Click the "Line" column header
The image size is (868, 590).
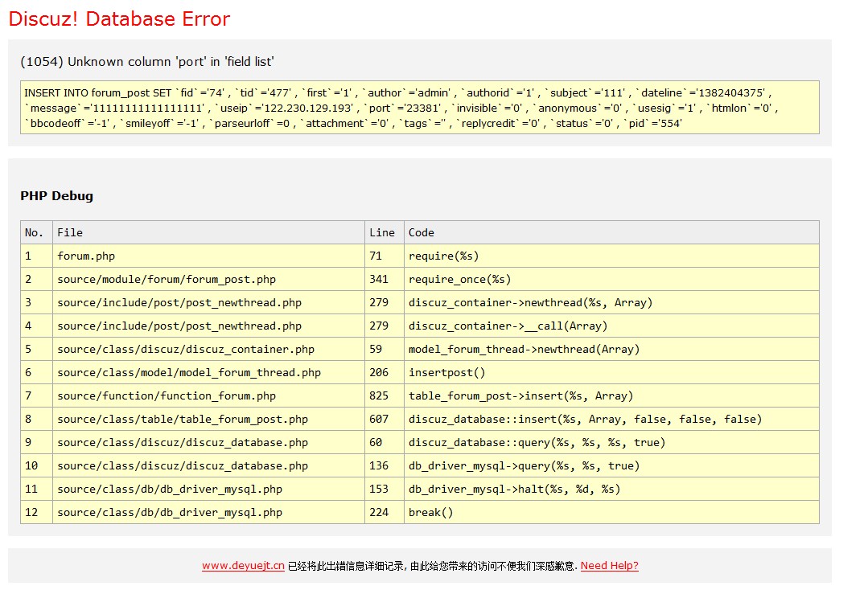click(385, 233)
